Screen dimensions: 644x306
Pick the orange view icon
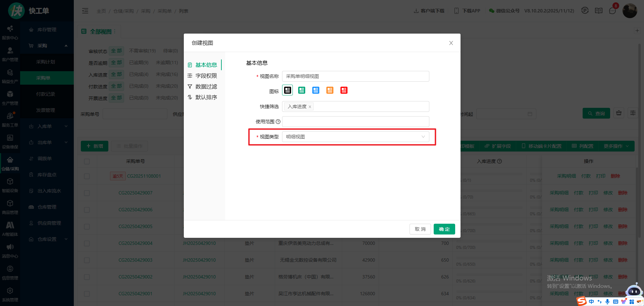(330, 90)
